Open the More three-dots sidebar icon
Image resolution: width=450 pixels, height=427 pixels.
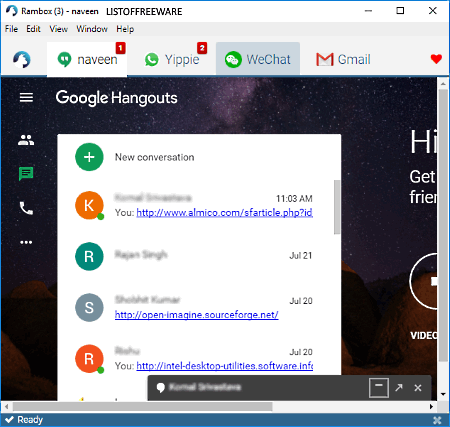[x=26, y=242]
